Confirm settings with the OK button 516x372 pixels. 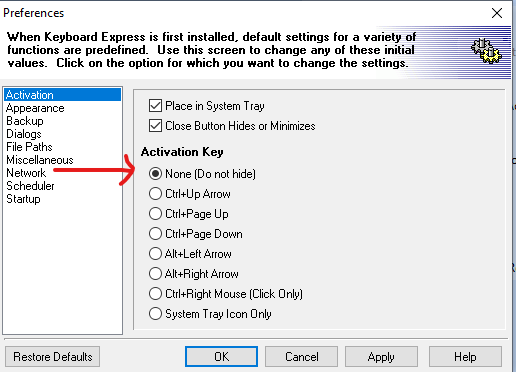[x=221, y=357]
